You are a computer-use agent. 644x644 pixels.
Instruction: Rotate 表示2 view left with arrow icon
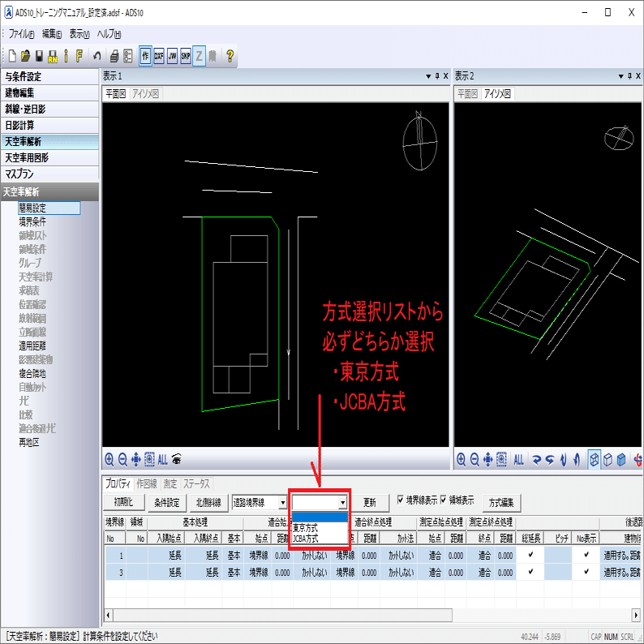tap(550, 460)
